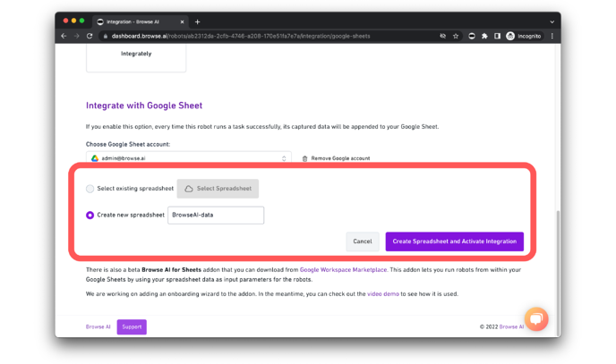The width and height of the screenshot is (616, 364).
Task: Close the Integration - Browse AI tab
Action: (182, 22)
